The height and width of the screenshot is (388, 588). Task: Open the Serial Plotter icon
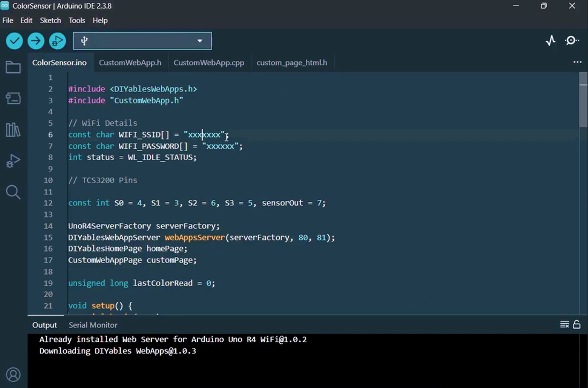[550, 41]
